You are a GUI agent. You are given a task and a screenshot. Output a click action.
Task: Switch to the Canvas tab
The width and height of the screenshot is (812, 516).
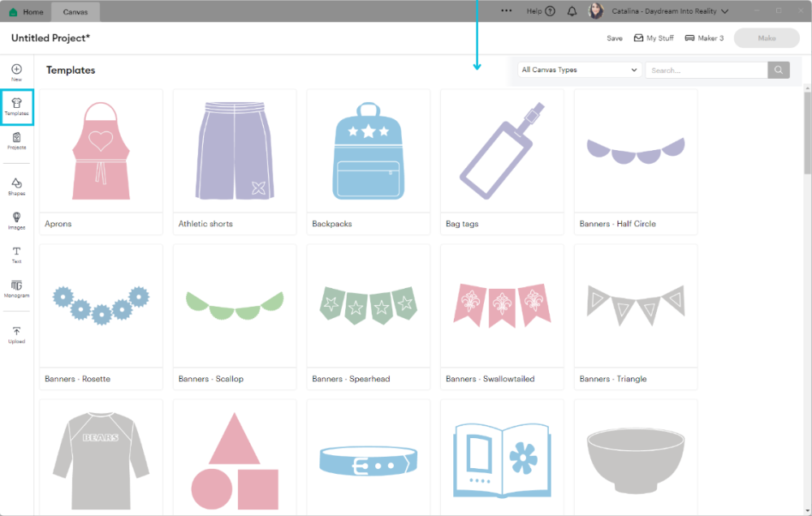pyautogui.click(x=76, y=11)
